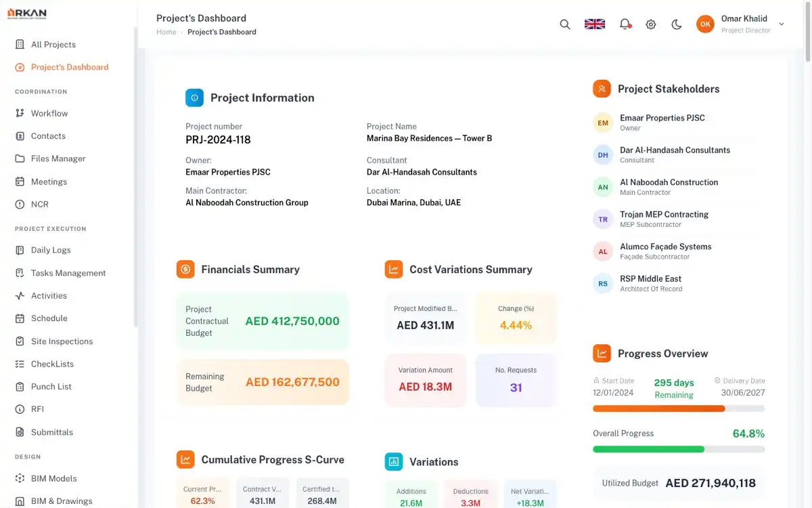Click Project Contractual Budget card

[x=263, y=321]
